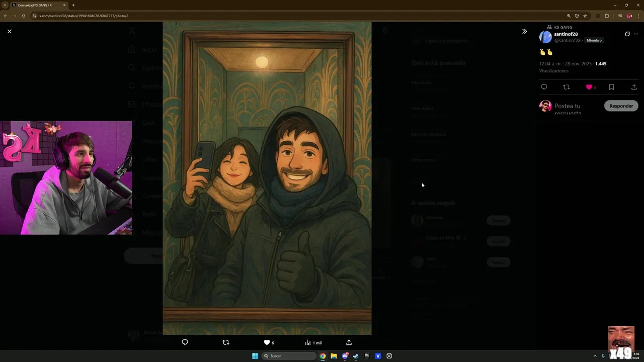The height and width of the screenshot is (362, 644).
Task: Close the photo viewer with X
Action: point(9,31)
